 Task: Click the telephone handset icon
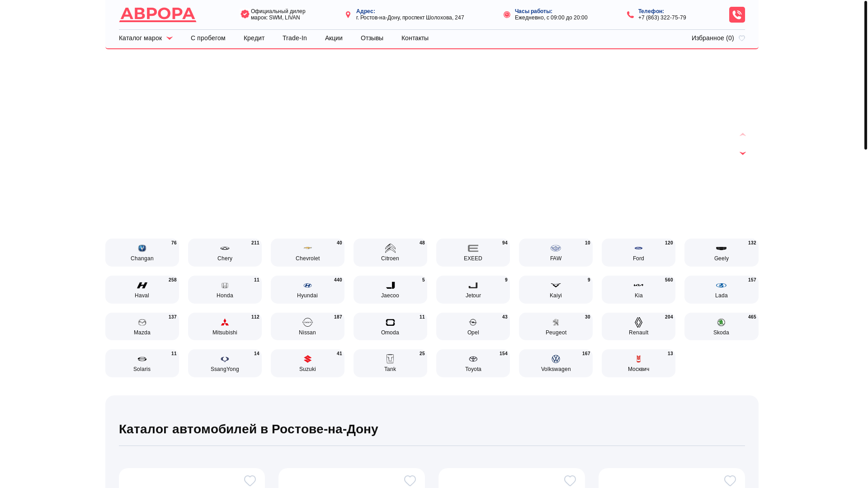[x=630, y=14]
